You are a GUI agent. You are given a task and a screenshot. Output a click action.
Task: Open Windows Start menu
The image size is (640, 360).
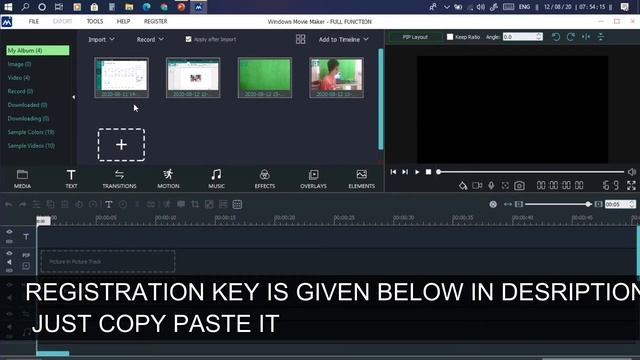click(8, 7)
